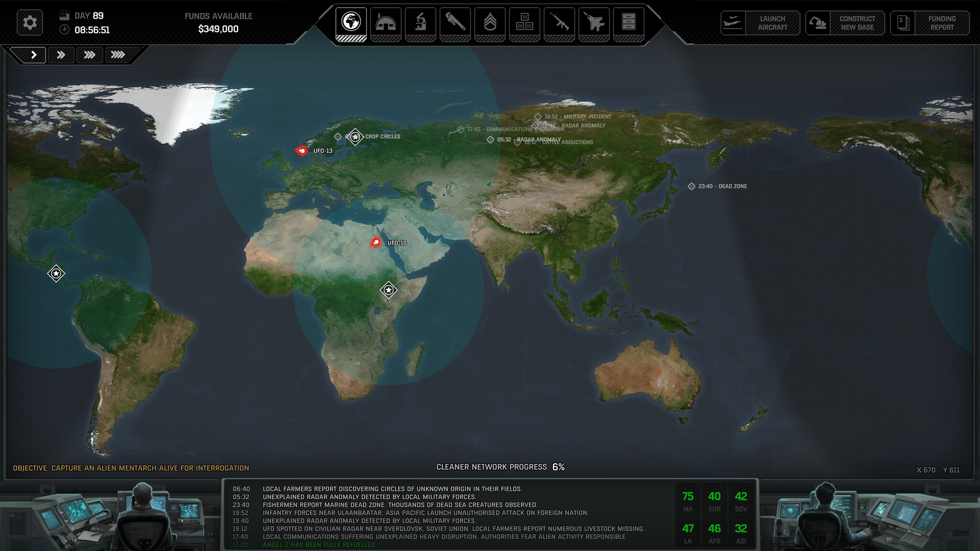Click the NA region score 75
This screenshot has height=551, width=980.
click(688, 496)
